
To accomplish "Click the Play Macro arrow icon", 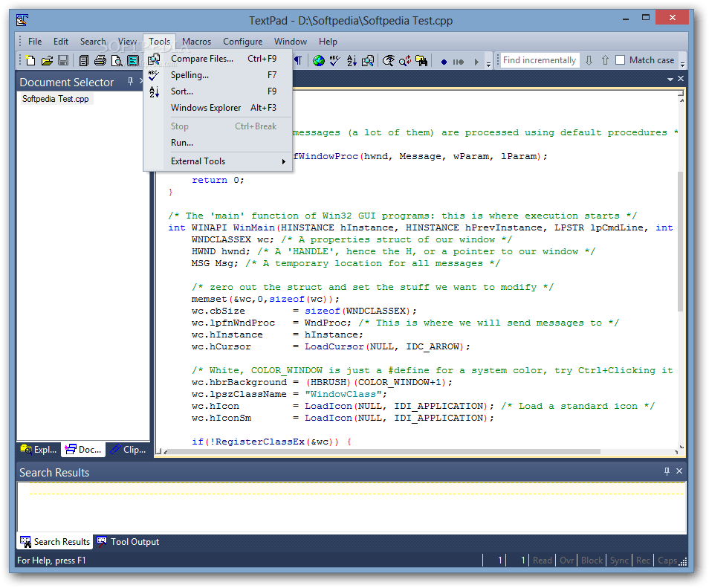I will click(476, 62).
